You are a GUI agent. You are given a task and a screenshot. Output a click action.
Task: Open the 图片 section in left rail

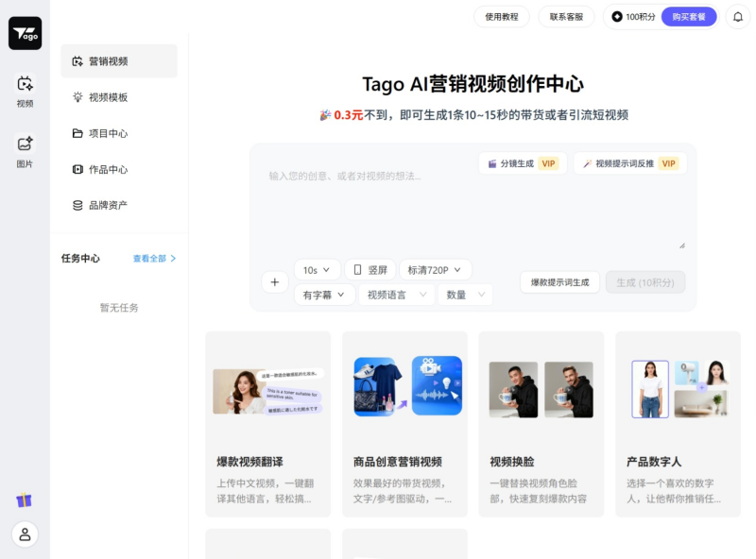(25, 151)
